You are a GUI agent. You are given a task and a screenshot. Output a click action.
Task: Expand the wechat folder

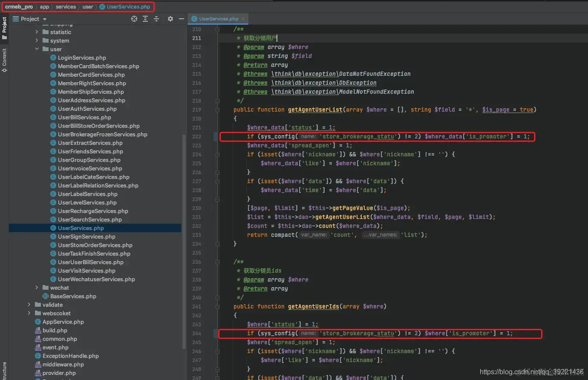37,288
